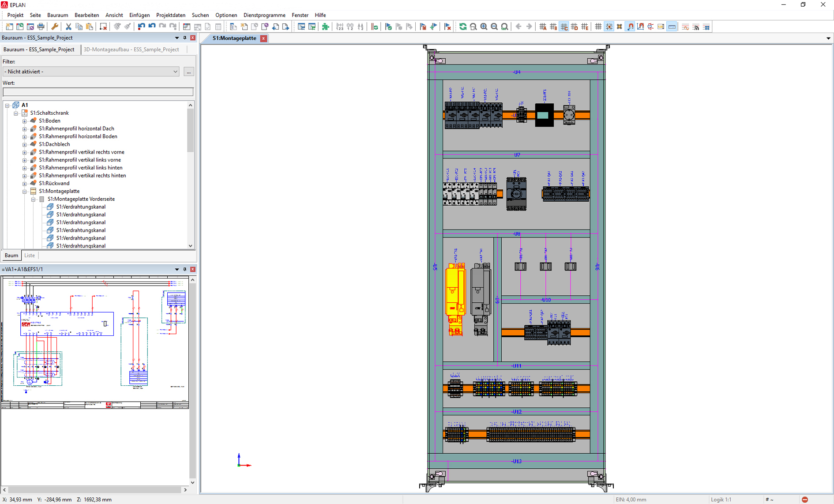The image size is (834, 504).
Task: Click the Paste clipboard icon
Action: tap(90, 27)
